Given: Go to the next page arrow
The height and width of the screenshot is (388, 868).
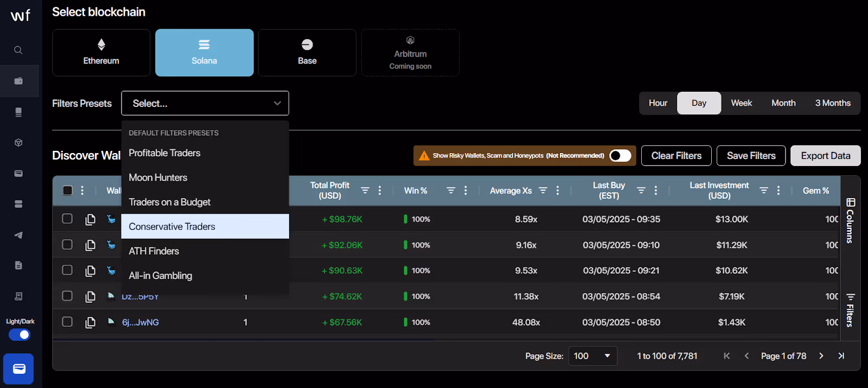Looking at the screenshot, I should 821,356.
